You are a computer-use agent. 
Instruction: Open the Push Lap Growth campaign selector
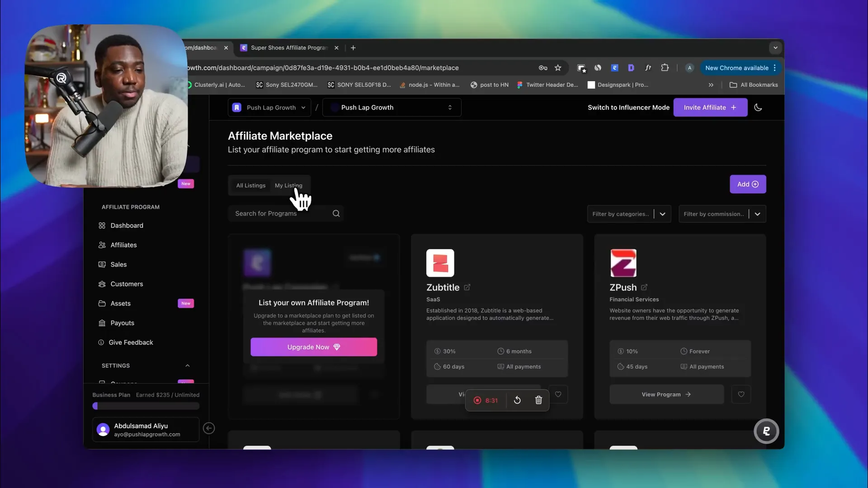point(392,107)
